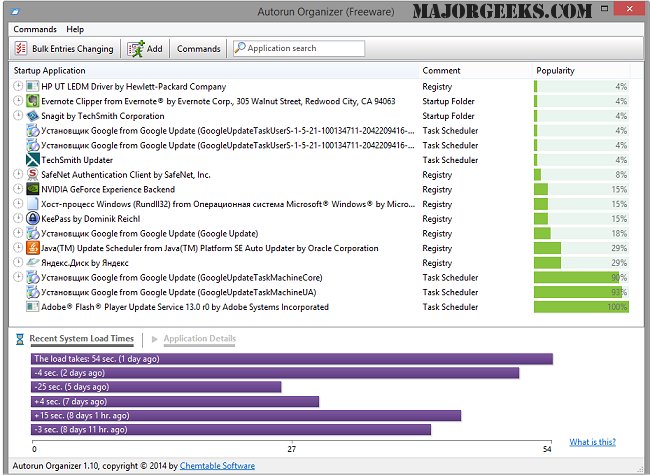Click the hourglass icon beside Recent System Load Times
The height and width of the screenshot is (475, 650).
click(19, 339)
